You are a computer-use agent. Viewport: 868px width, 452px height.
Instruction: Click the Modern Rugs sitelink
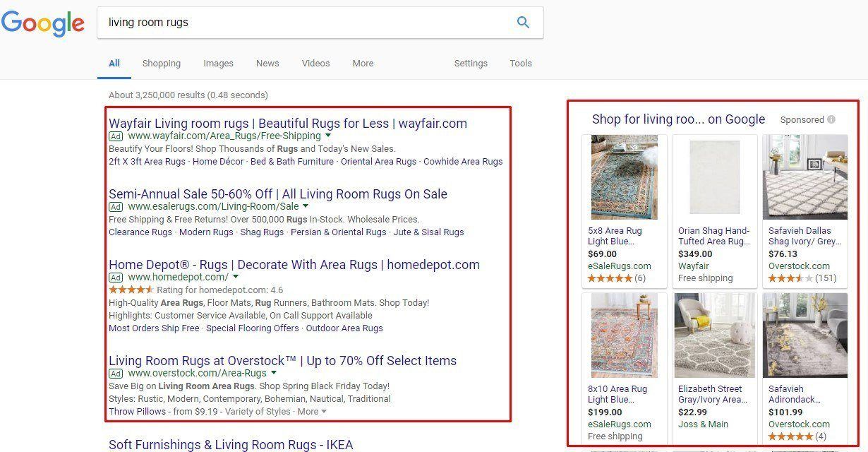(206, 232)
